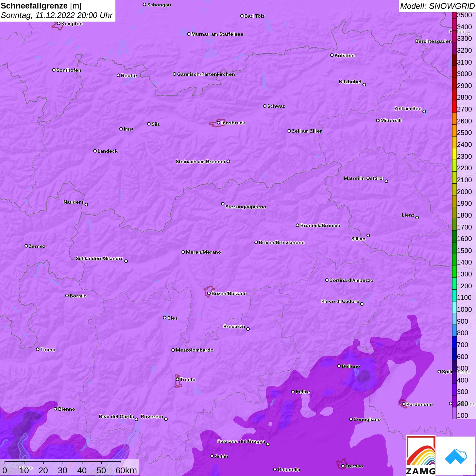Select the Steinach am Brenner label

[x=201, y=161]
